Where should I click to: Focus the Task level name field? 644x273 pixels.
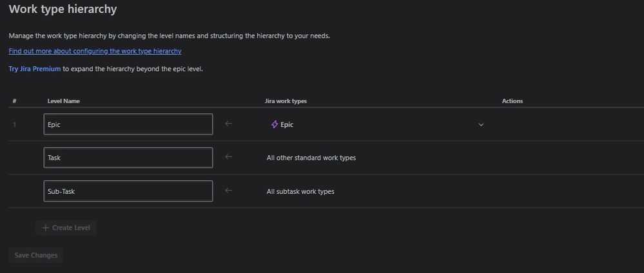[x=128, y=158]
